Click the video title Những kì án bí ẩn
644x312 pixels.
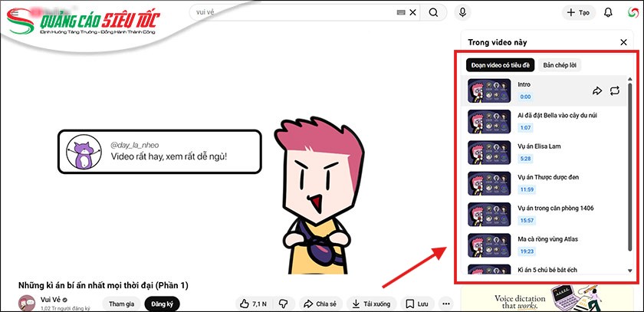[103, 285]
